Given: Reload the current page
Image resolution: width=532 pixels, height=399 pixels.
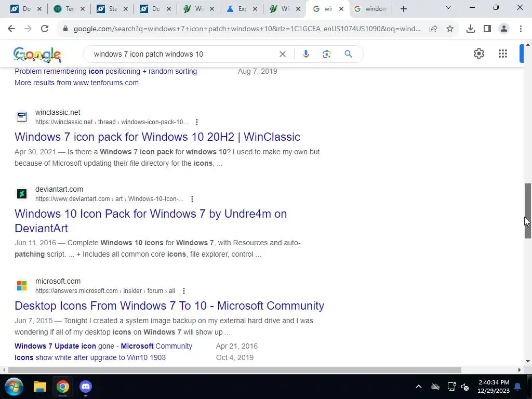Looking at the screenshot, I should point(45,29).
